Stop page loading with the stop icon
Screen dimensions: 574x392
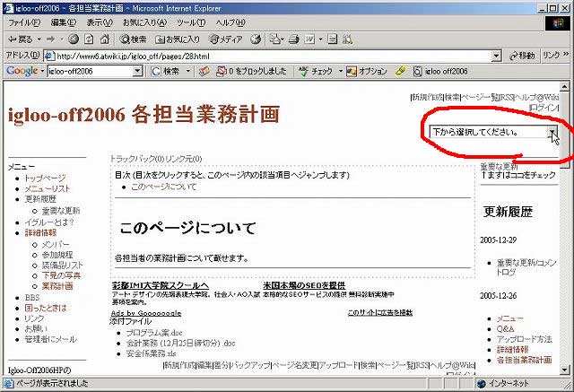click(74, 39)
